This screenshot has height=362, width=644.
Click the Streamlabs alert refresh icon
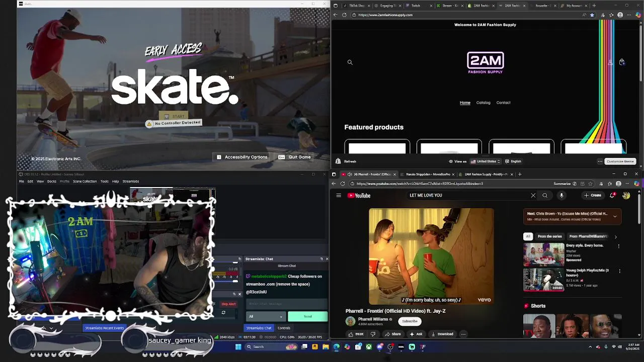coord(223,313)
